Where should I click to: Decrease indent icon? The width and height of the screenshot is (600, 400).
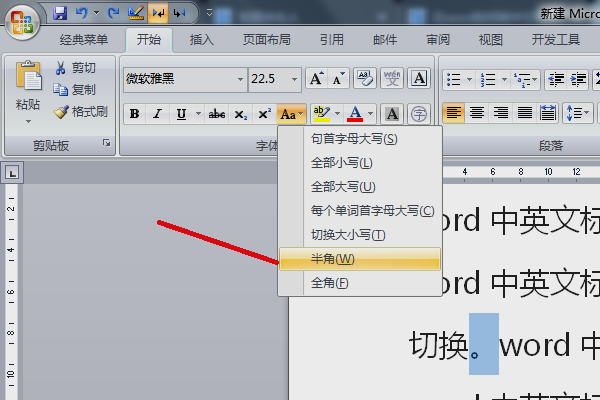pos(556,80)
